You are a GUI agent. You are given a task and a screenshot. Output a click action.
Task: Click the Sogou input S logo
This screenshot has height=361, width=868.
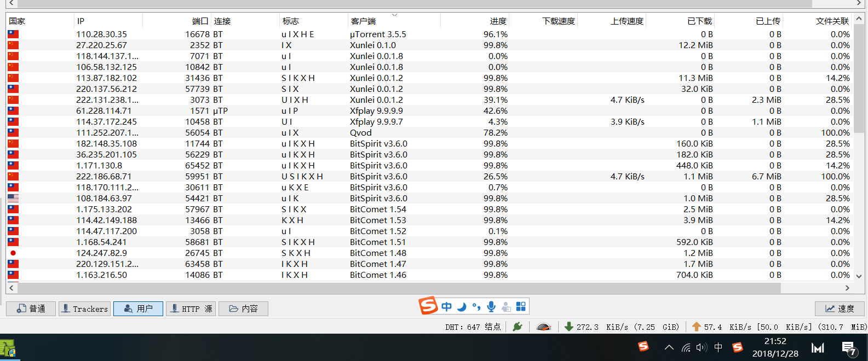point(428,306)
